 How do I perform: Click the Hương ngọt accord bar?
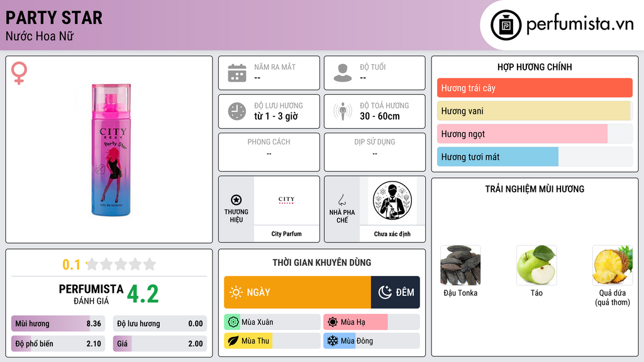tap(535, 134)
